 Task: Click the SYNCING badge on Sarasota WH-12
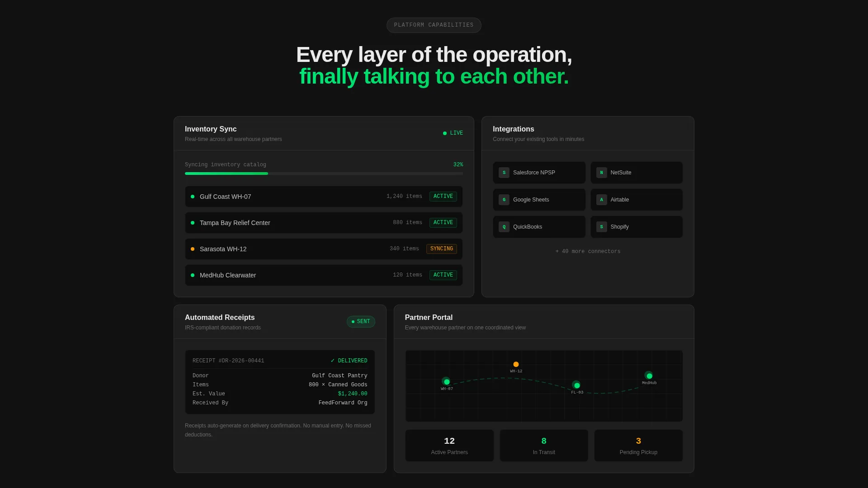[442, 249]
